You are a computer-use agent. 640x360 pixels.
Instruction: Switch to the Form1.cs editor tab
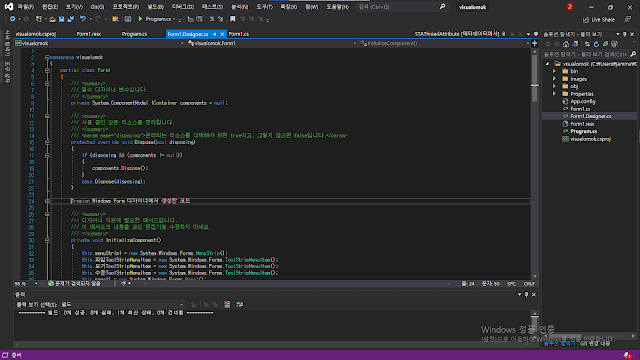click(x=239, y=34)
